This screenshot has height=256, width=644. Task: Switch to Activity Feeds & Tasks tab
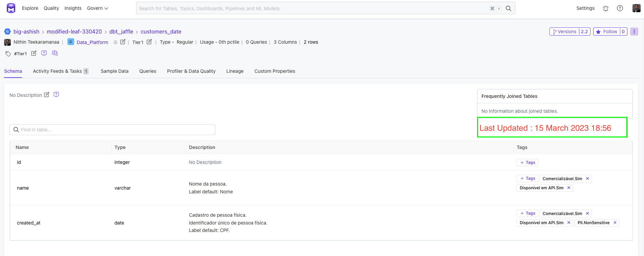click(61, 71)
